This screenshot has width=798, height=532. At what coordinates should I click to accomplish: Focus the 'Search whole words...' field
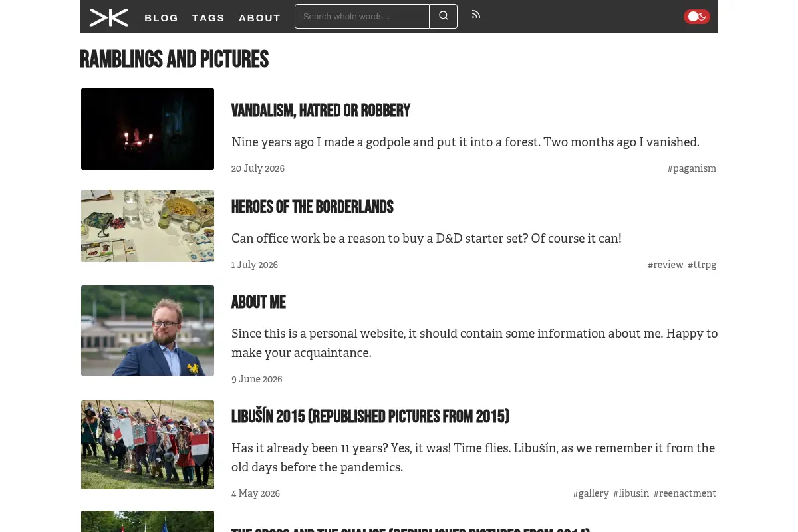coord(362,16)
